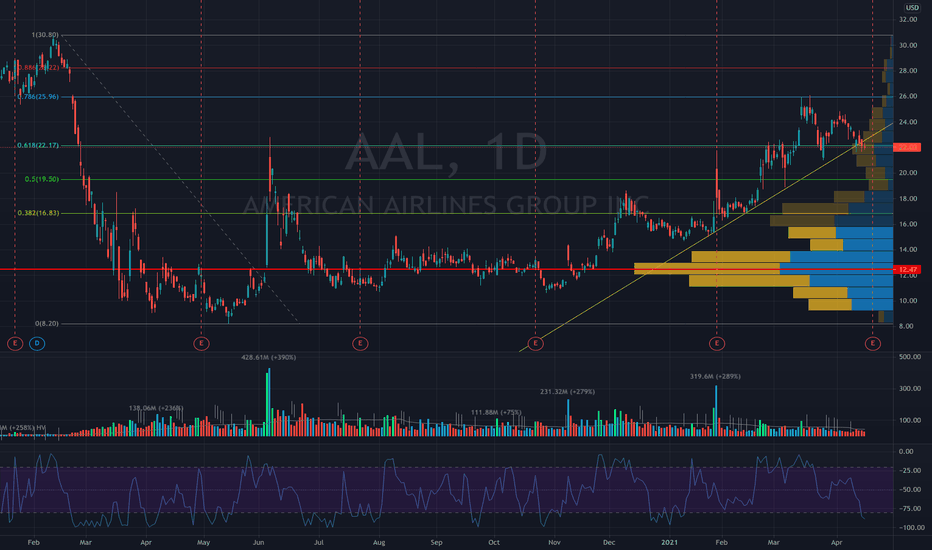Open the last earnings E marker by the price axis
932x550 pixels.
coord(873,343)
